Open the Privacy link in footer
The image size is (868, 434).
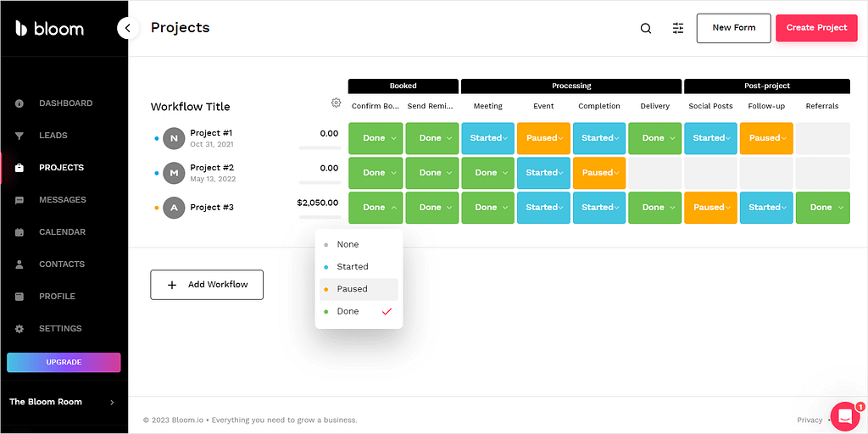810,420
